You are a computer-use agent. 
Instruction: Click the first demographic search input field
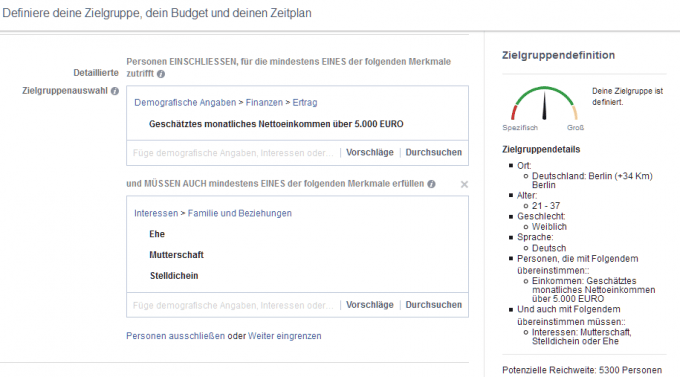[233, 153]
